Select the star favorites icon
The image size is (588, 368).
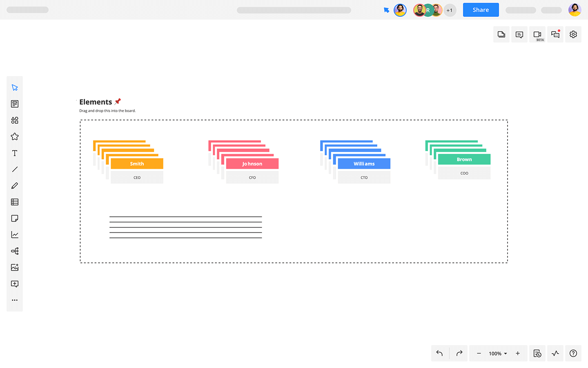coord(15,137)
